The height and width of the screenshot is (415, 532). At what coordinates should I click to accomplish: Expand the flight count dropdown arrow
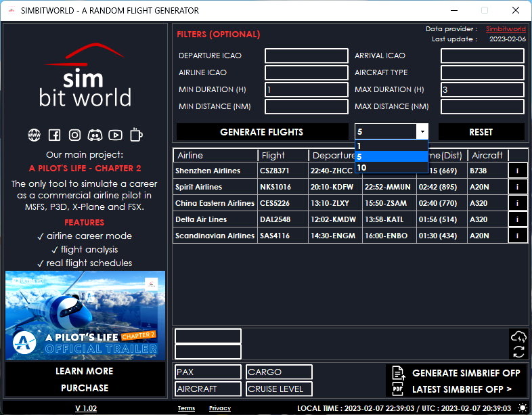click(422, 131)
